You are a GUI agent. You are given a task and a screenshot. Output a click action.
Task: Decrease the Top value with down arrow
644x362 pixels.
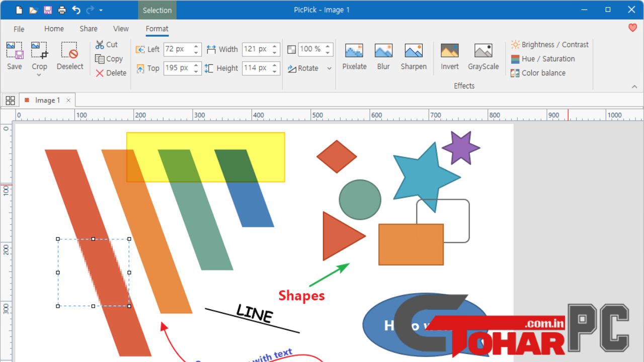pos(196,71)
